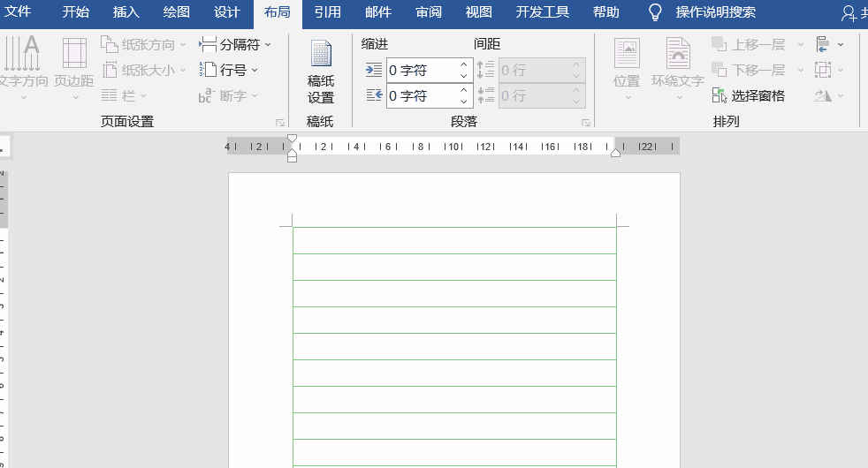
Task: Open the 引用 tab
Action: (328, 11)
